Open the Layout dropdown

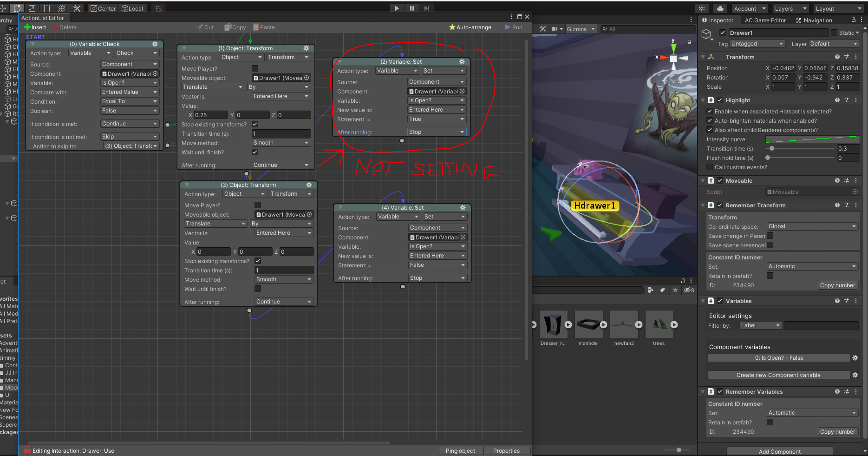(838, 8)
